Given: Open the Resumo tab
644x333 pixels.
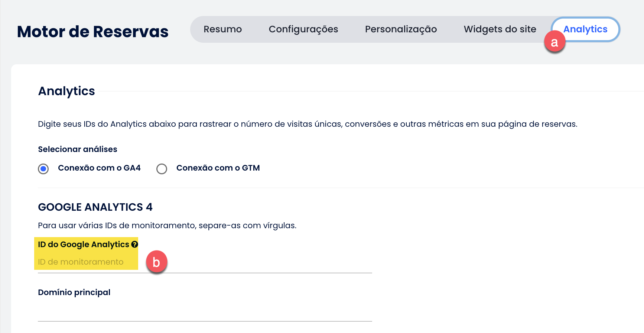Looking at the screenshot, I should 222,29.
